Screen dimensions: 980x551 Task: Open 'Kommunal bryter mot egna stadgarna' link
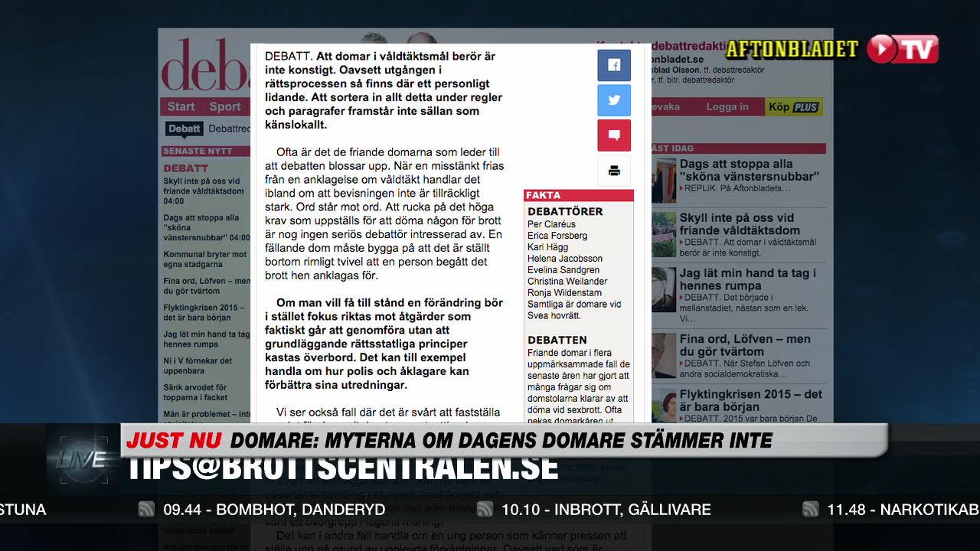coord(204,259)
